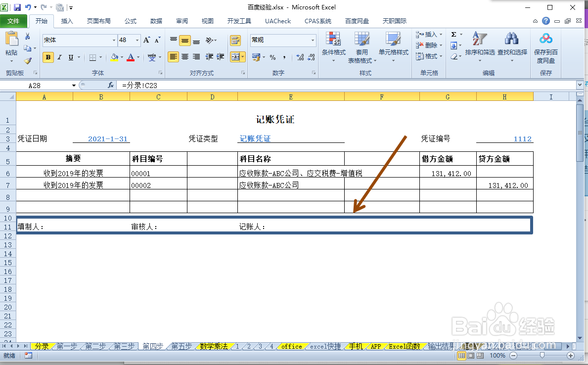Viewport: 588px width, 365px height.
Task: Toggle middle vertical alignment
Action: [185, 40]
